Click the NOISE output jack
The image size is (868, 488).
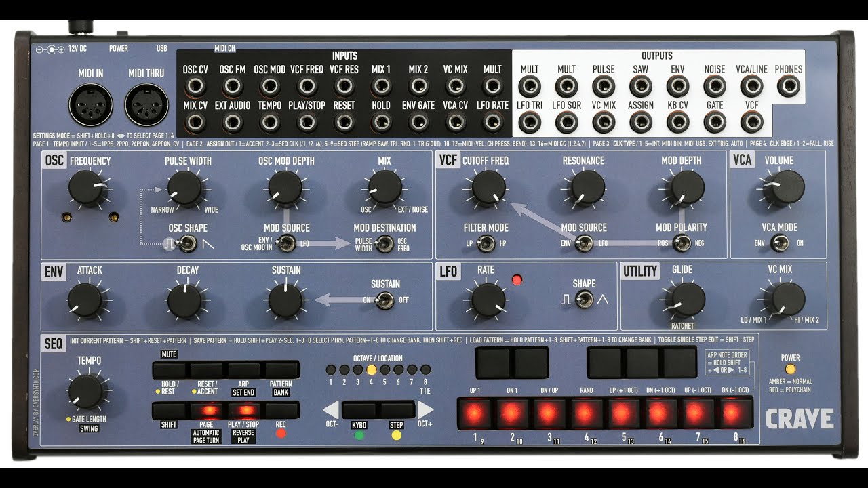[715, 86]
